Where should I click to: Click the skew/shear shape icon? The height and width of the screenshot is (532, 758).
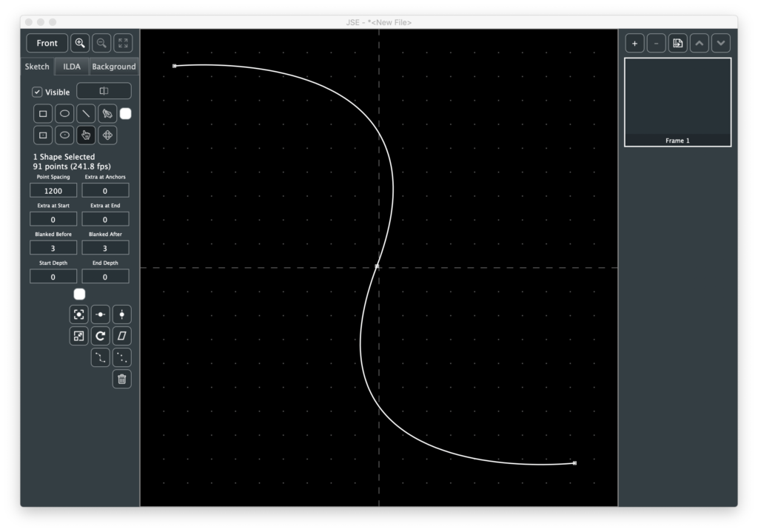(x=122, y=336)
